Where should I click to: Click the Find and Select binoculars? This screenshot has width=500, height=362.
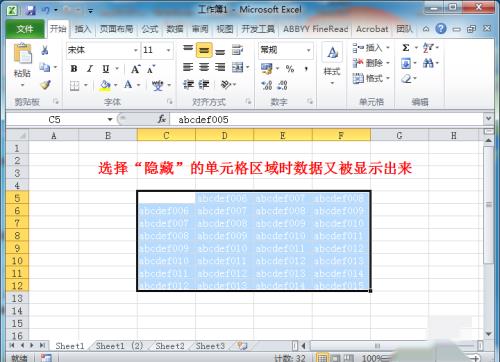click(428, 63)
